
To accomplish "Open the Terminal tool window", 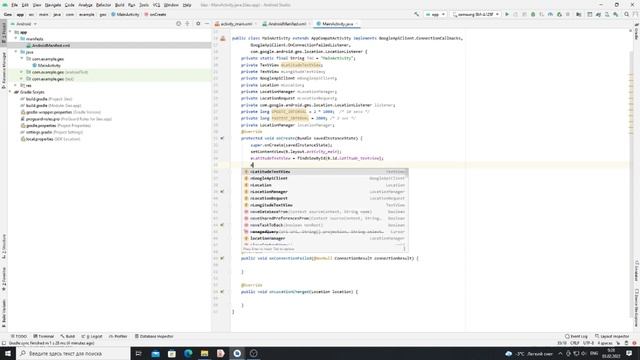I will 44,336.
